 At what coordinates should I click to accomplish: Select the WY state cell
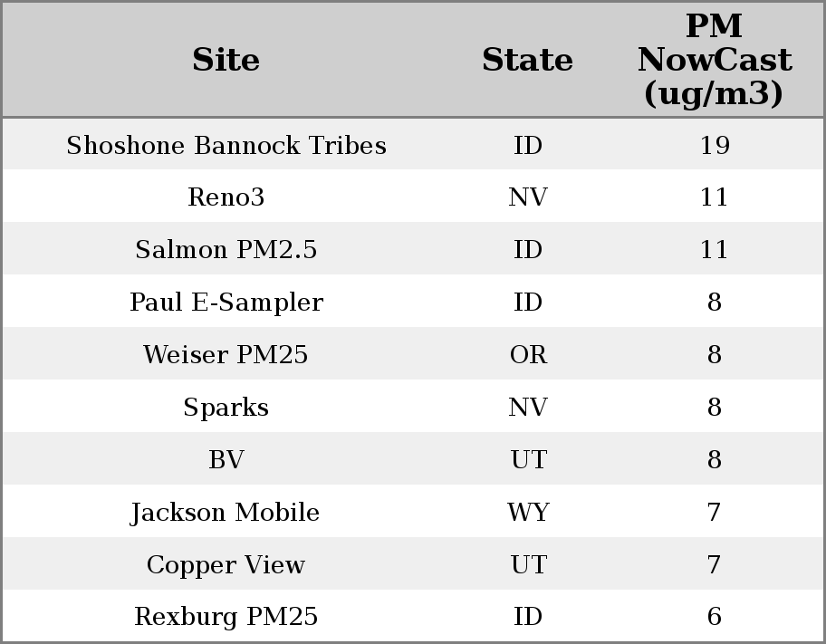[x=528, y=513]
